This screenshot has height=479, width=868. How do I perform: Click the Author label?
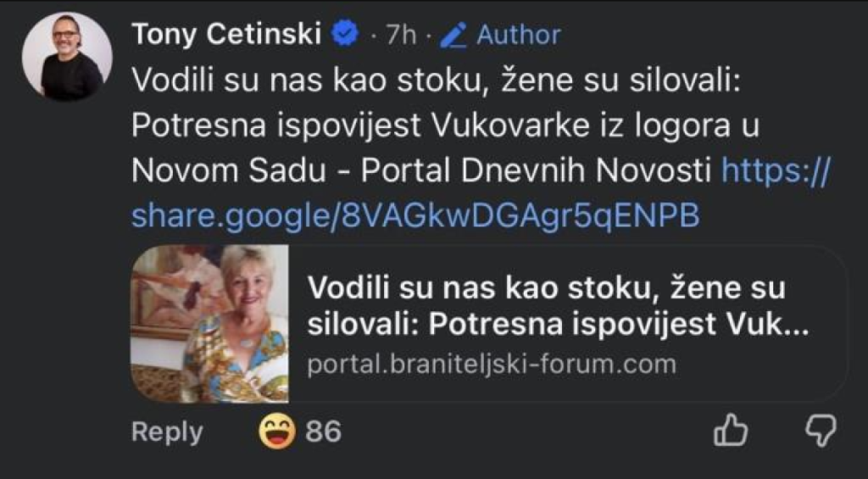(518, 35)
